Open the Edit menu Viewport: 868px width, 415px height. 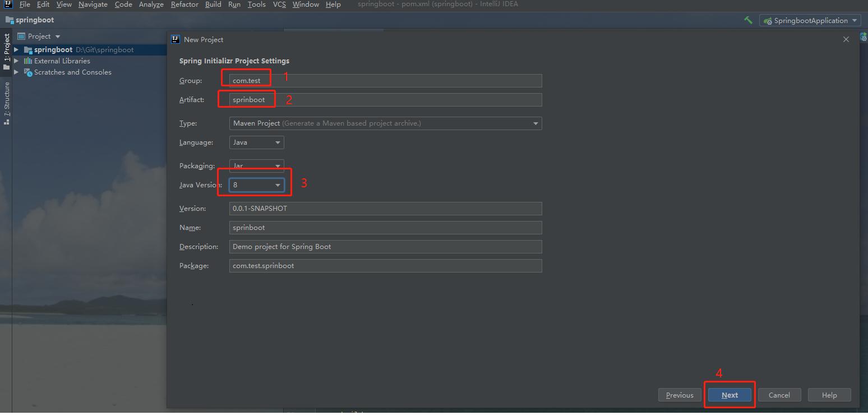43,4
